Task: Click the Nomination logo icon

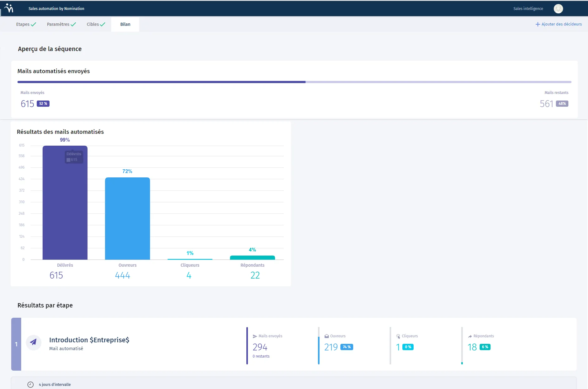Action: click(x=9, y=8)
